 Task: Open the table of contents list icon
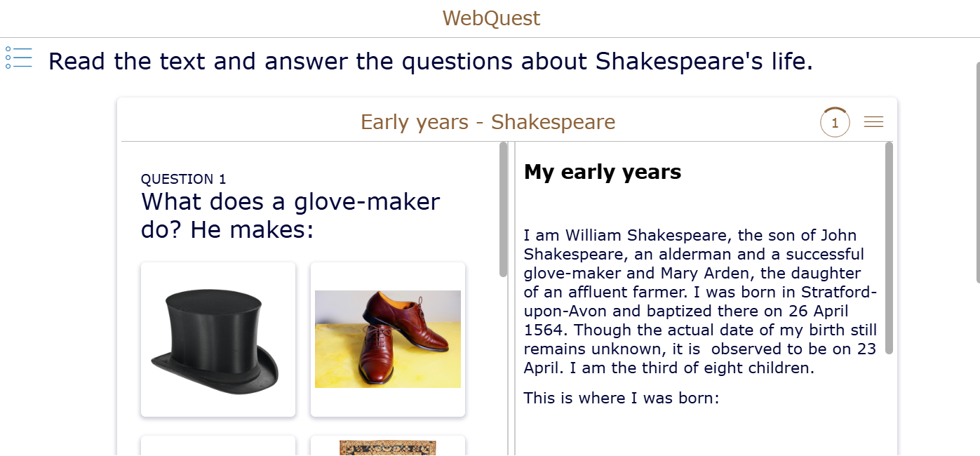[19, 58]
